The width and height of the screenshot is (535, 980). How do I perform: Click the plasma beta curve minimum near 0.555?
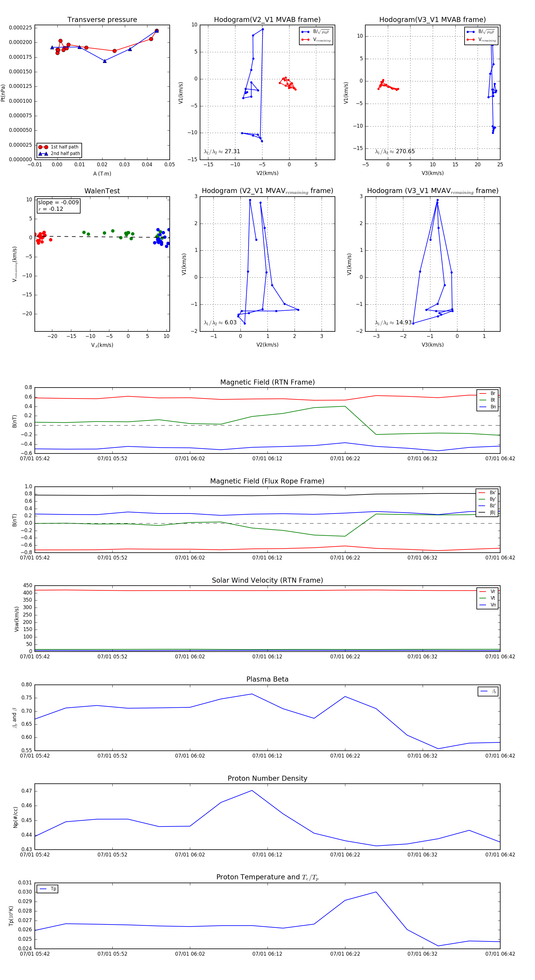point(438,749)
